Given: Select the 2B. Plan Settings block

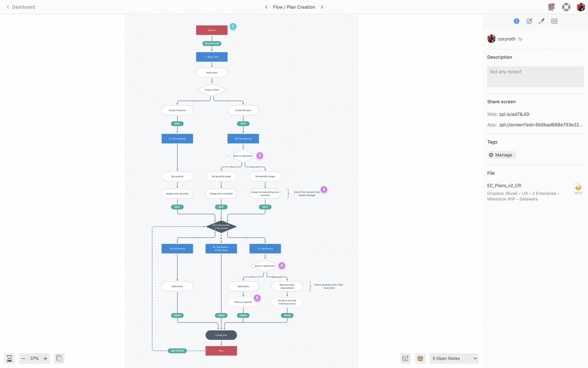Looking at the screenshot, I should pos(243,138).
